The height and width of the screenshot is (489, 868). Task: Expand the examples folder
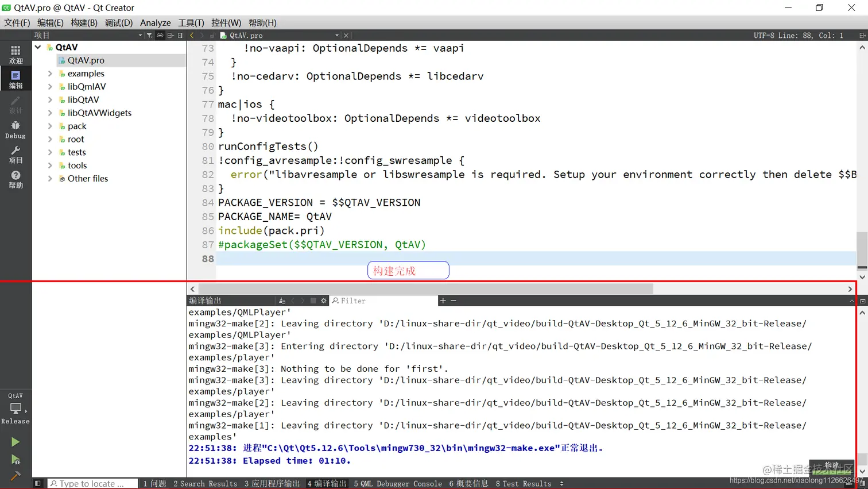point(50,74)
